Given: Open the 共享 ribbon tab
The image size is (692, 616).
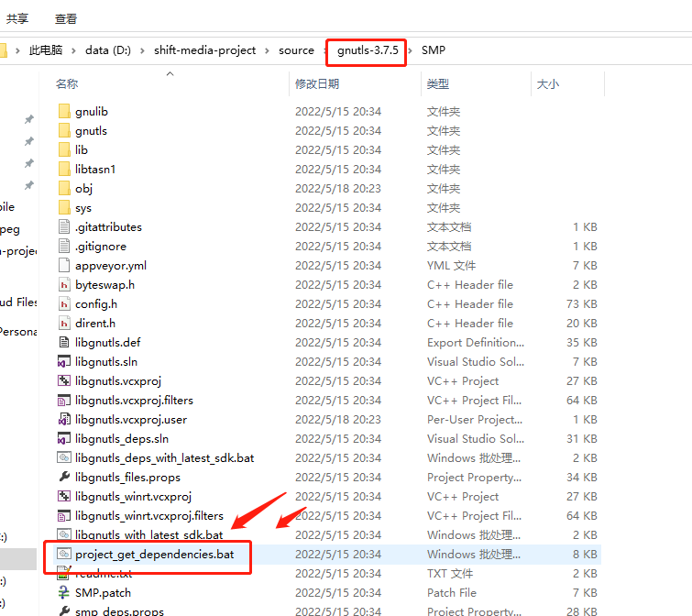Looking at the screenshot, I should click(17, 18).
